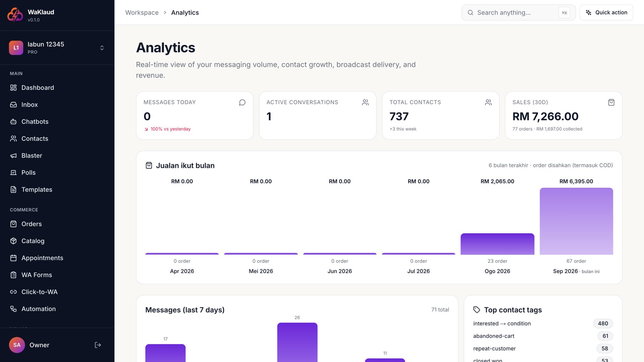644x362 pixels.
Task: Click the Click-to-WA link icon
Action: (13, 292)
